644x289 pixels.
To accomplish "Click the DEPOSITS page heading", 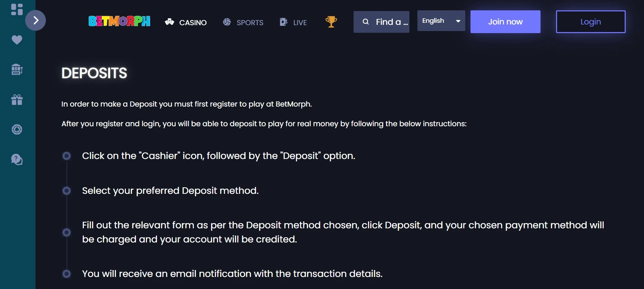I will click(94, 73).
